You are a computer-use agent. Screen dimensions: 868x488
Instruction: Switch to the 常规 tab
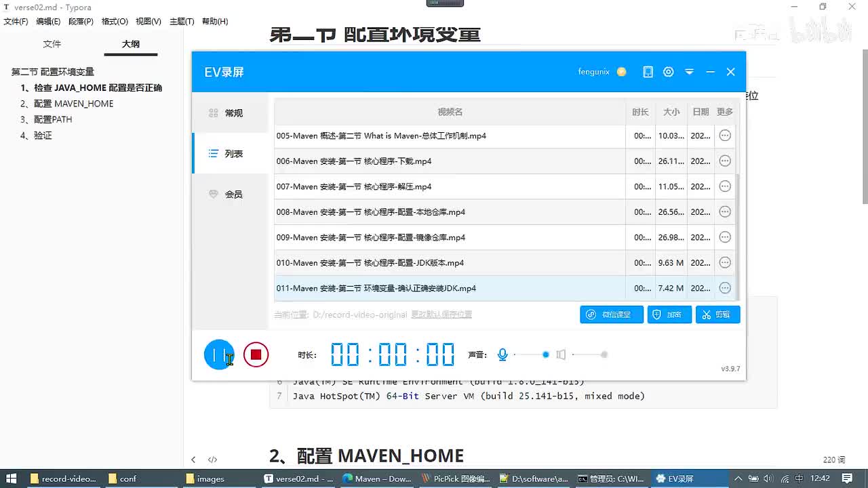coord(231,113)
